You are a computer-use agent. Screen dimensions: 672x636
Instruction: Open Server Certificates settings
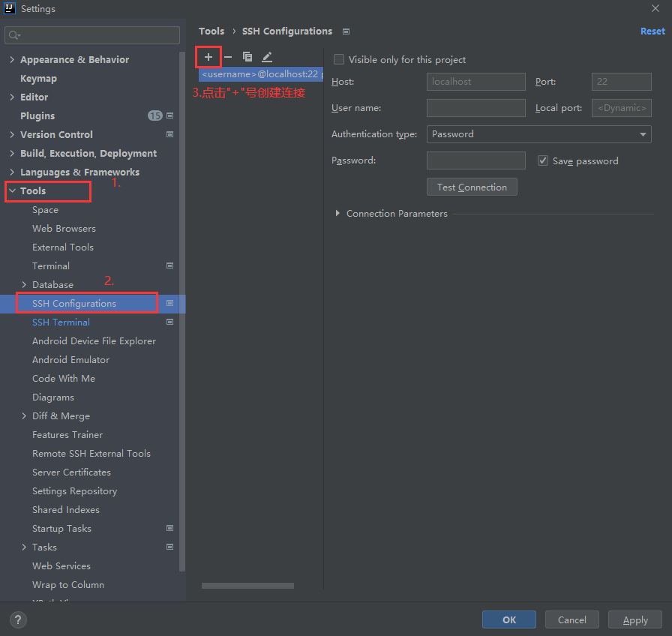71,472
